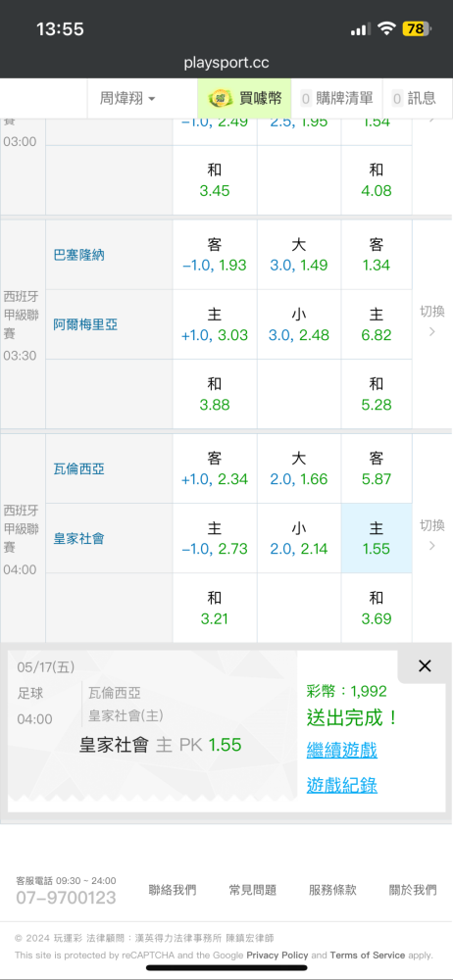Viewport: 453px width, 980px height.
Task: Open 訊息 messages tab
Action: pos(414,98)
